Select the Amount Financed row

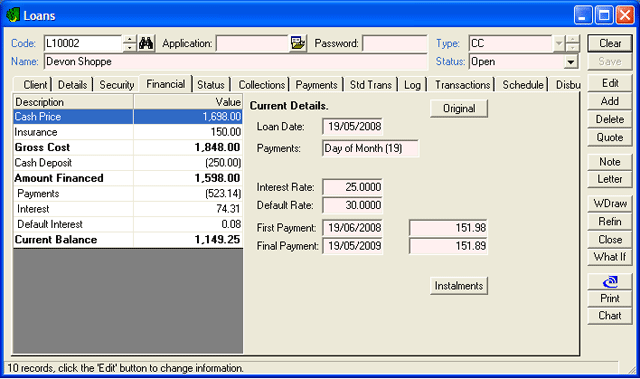tap(128, 178)
